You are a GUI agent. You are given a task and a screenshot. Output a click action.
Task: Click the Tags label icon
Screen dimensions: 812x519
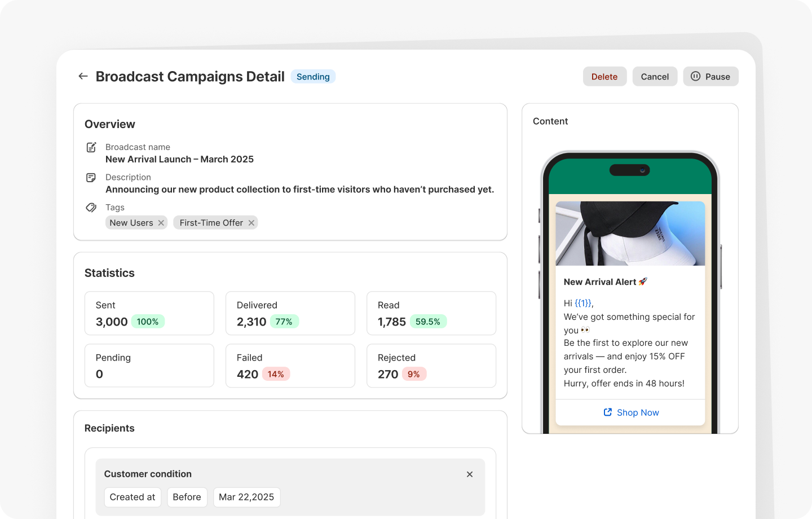click(91, 208)
